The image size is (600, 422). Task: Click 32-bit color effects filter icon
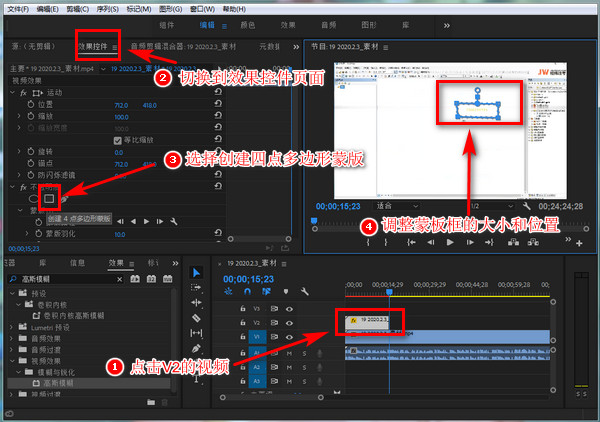tap(151, 279)
